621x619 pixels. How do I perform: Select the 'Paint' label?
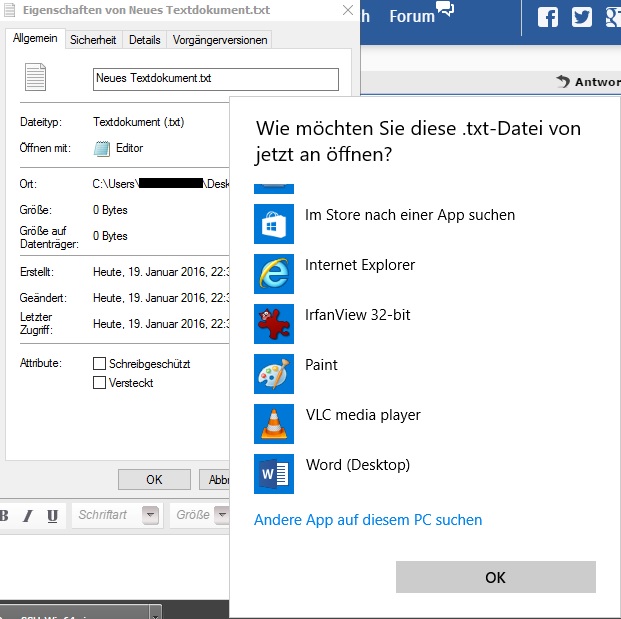[x=321, y=365]
